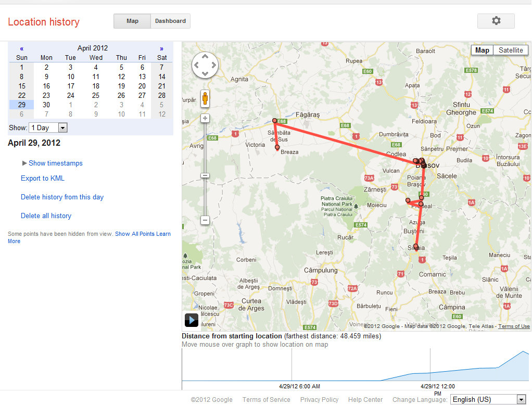Click the Curtea de Argeș map label
The height and width of the screenshot is (405, 532).
coord(251,305)
